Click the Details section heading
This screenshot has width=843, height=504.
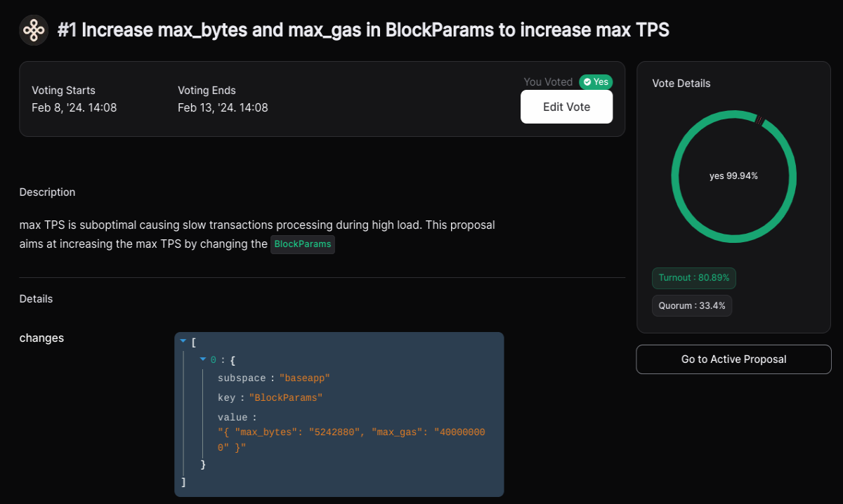click(x=36, y=299)
